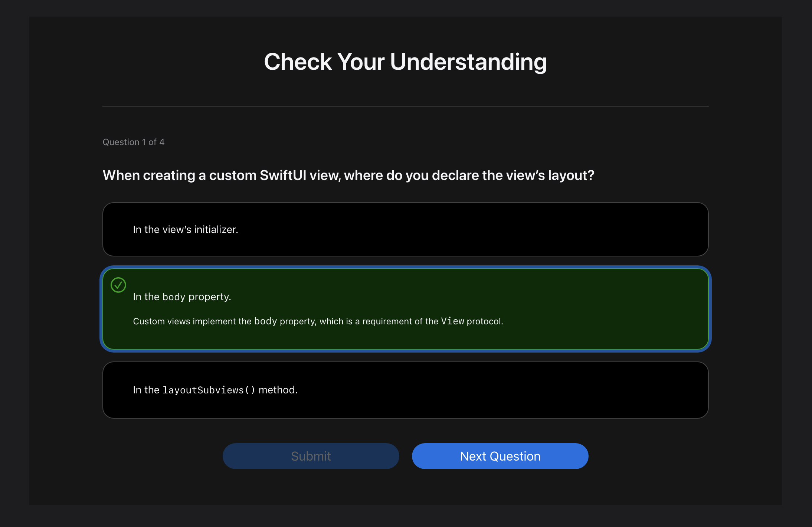Click the word "protocol." in the explanation
This screenshot has width=812, height=527.
point(485,321)
